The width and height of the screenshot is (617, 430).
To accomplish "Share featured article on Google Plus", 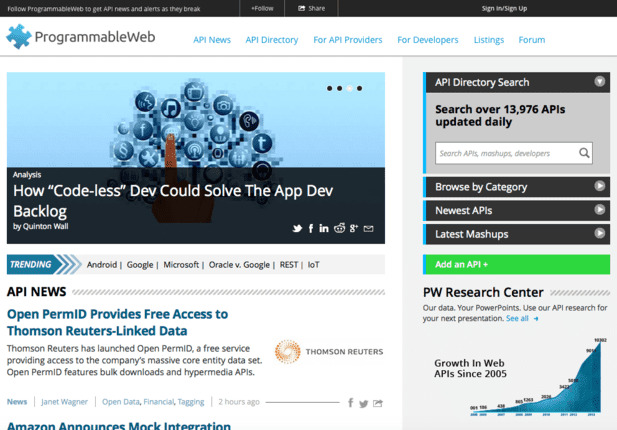I will point(353,228).
